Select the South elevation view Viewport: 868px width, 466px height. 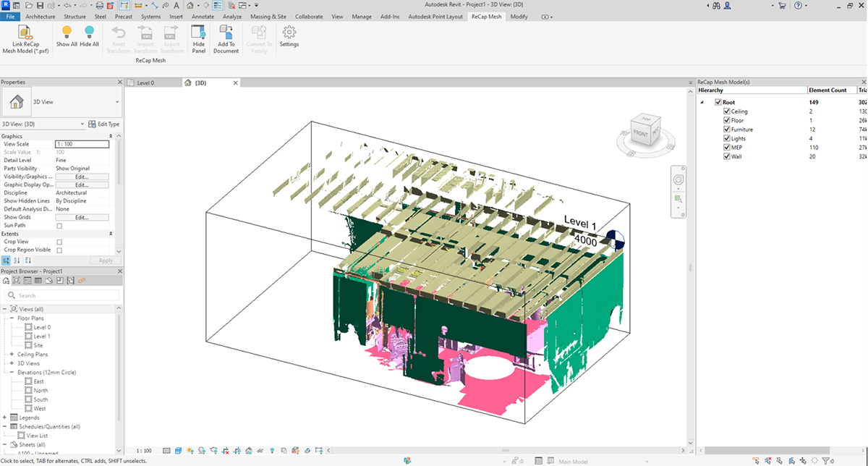click(x=41, y=399)
